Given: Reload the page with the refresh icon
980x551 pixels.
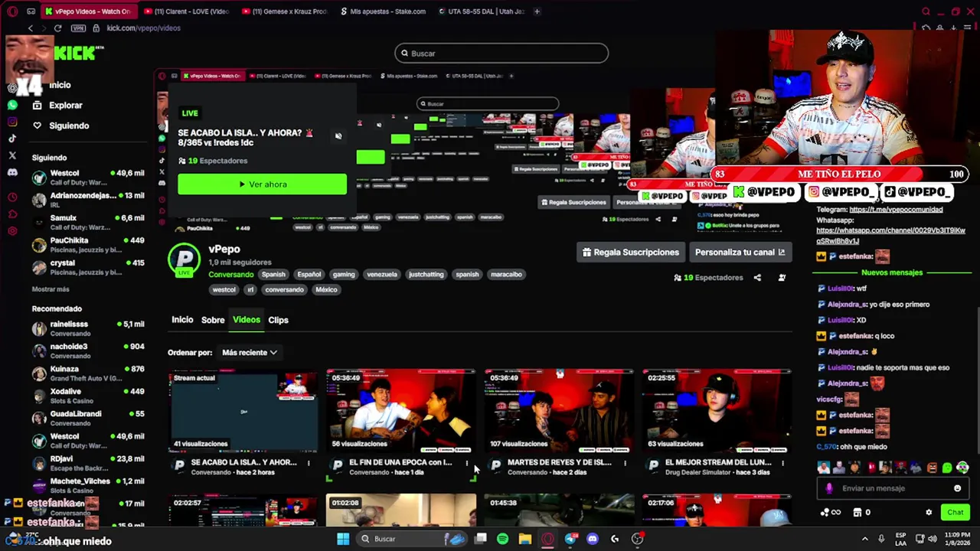Looking at the screenshot, I should click(x=57, y=28).
